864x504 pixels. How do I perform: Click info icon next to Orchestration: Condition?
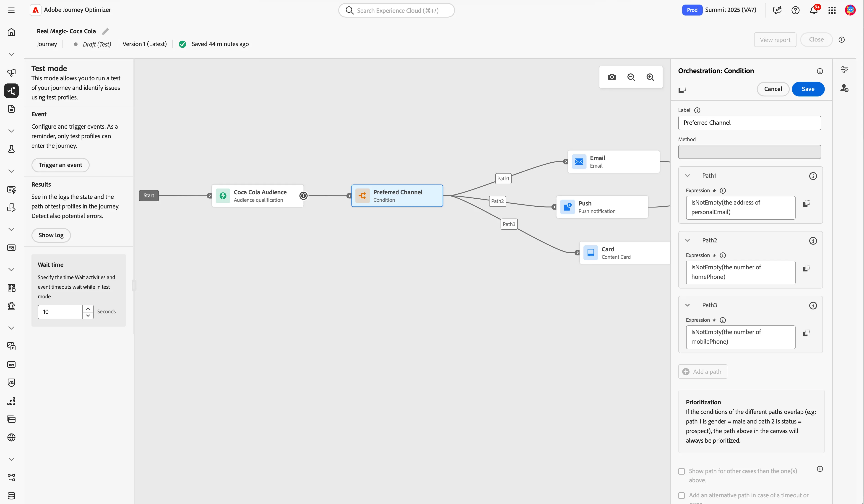(x=820, y=71)
